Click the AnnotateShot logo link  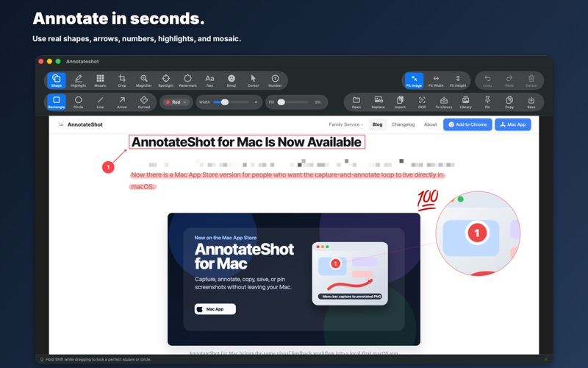click(80, 124)
